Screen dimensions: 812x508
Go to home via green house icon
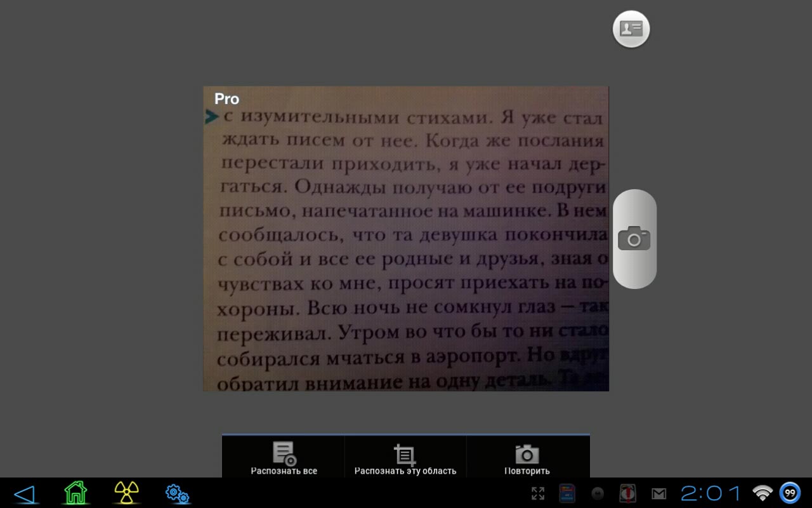click(75, 493)
